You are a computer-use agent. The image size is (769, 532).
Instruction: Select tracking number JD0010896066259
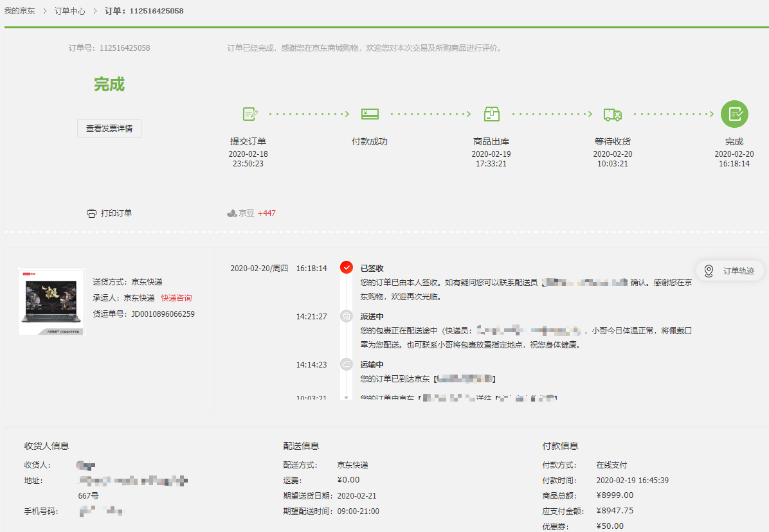163,314
